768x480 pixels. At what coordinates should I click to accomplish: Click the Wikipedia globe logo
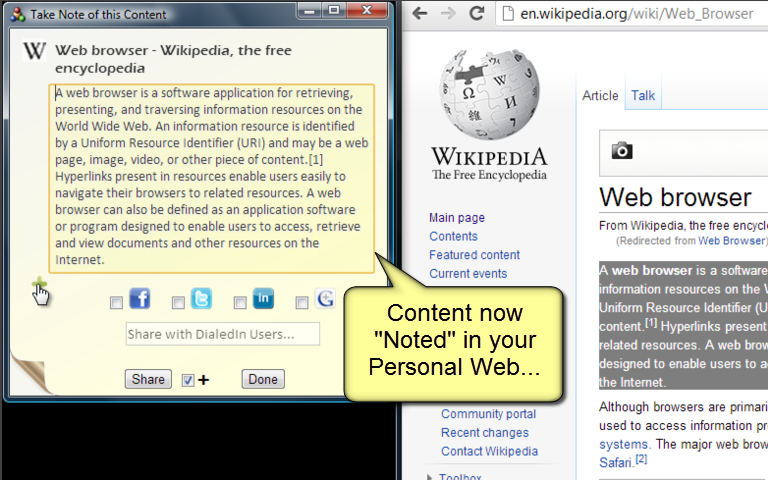coord(489,94)
